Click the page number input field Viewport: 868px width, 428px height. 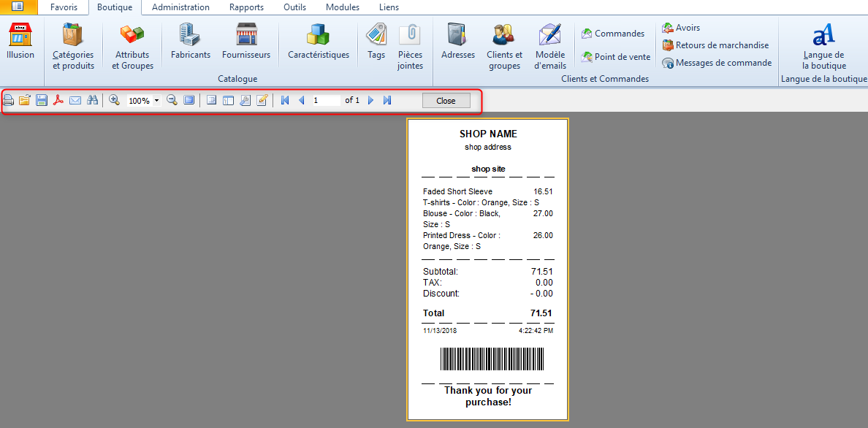click(x=326, y=101)
